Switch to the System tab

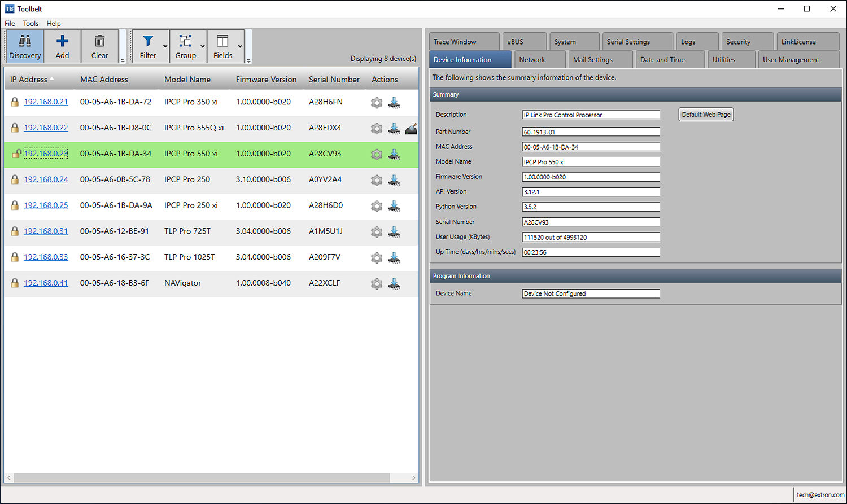point(574,42)
